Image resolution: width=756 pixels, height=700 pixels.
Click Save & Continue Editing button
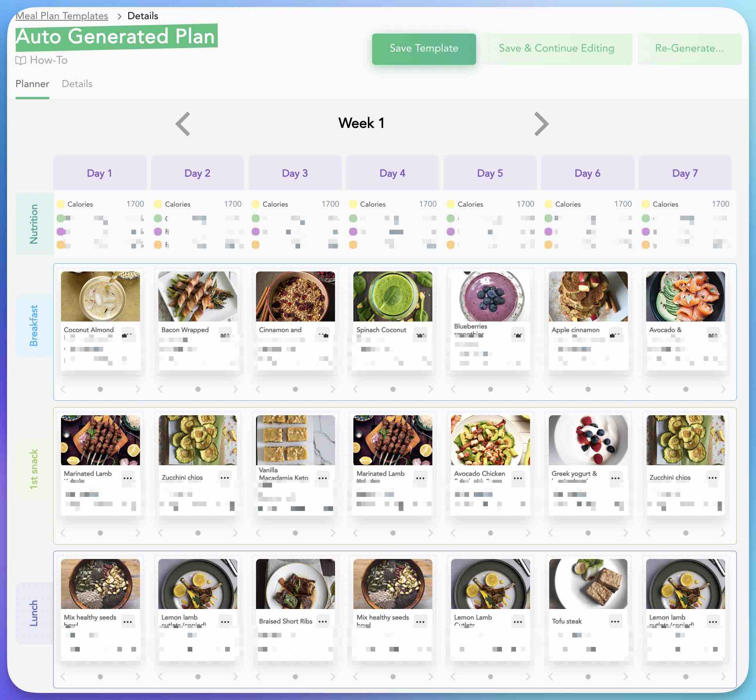coord(557,47)
